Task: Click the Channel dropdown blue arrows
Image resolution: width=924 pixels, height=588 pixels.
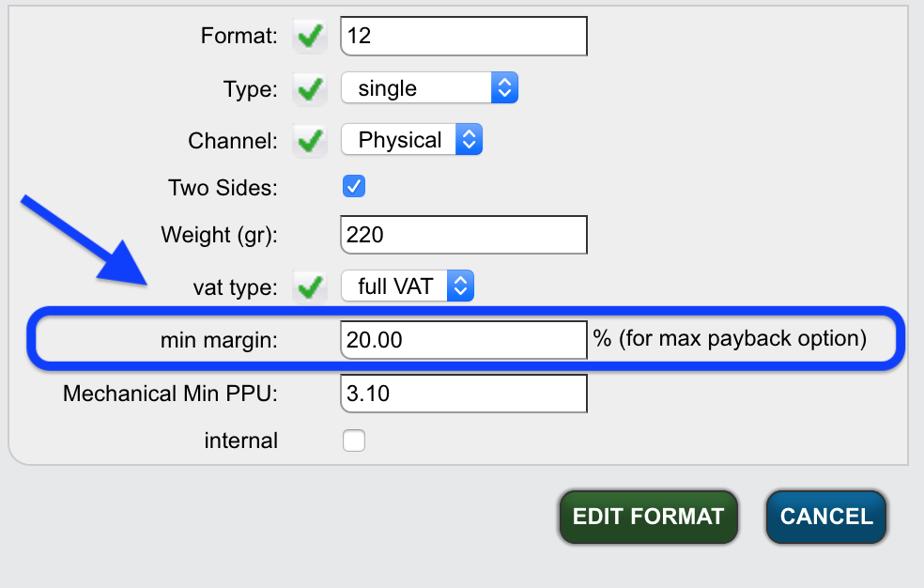Action: click(x=470, y=140)
